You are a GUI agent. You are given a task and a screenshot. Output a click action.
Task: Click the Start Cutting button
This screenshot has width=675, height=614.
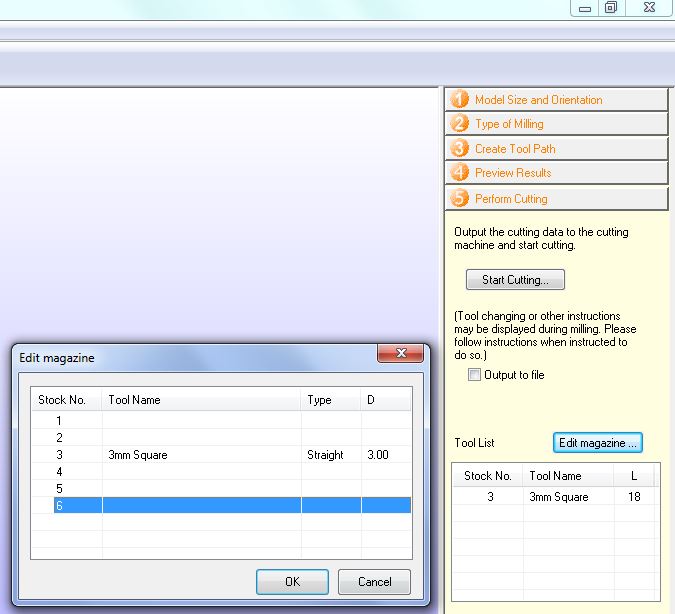click(x=515, y=280)
